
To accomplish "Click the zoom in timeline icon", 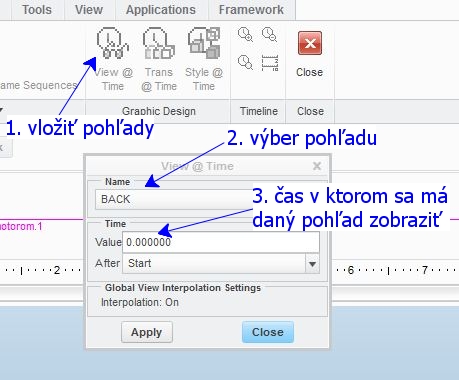I will tap(245, 34).
